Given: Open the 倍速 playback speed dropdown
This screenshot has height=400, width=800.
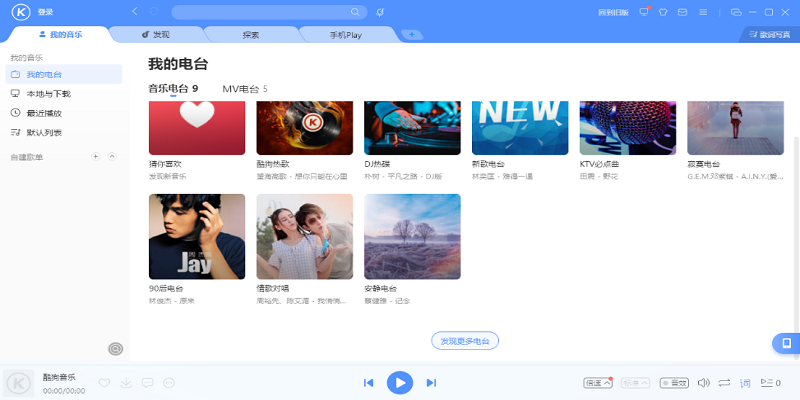Looking at the screenshot, I should click(598, 382).
